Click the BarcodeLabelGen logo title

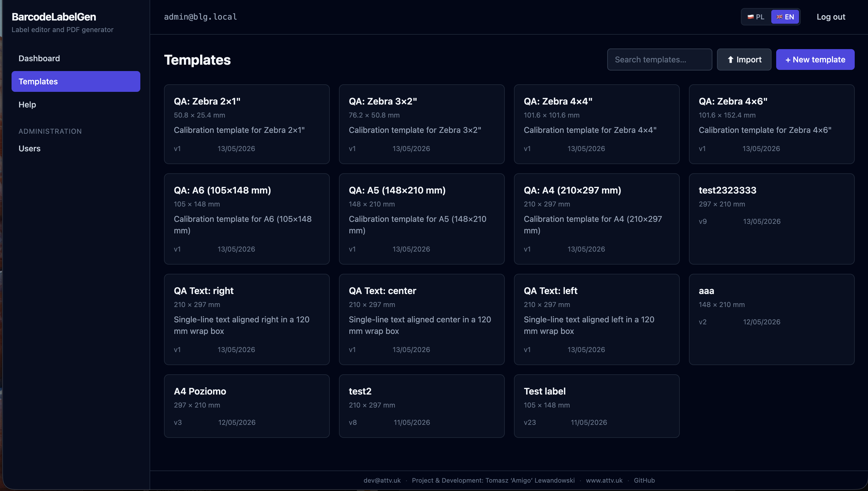(x=54, y=17)
